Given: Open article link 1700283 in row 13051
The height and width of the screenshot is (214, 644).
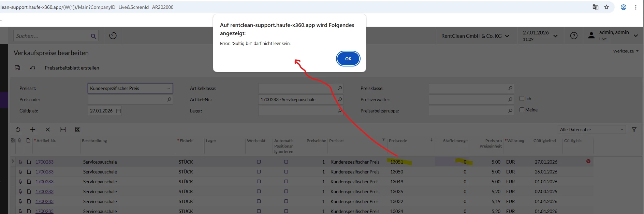Looking at the screenshot, I should (44, 162).
